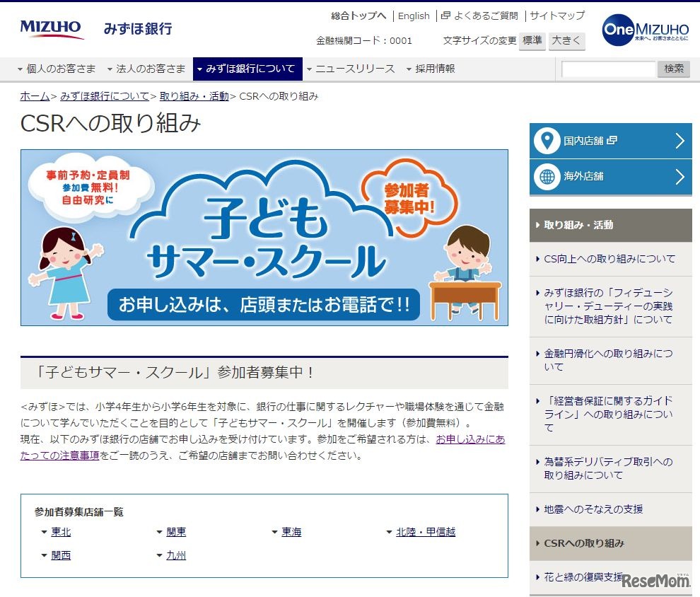Set the text size to 標準

click(x=532, y=42)
